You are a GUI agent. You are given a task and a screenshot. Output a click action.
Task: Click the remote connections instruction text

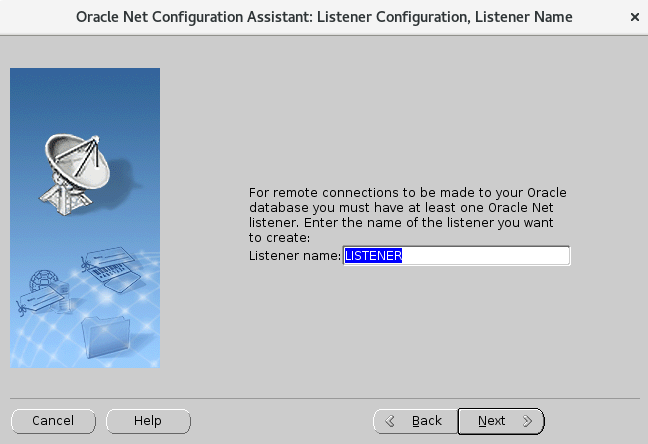coord(407,215)
